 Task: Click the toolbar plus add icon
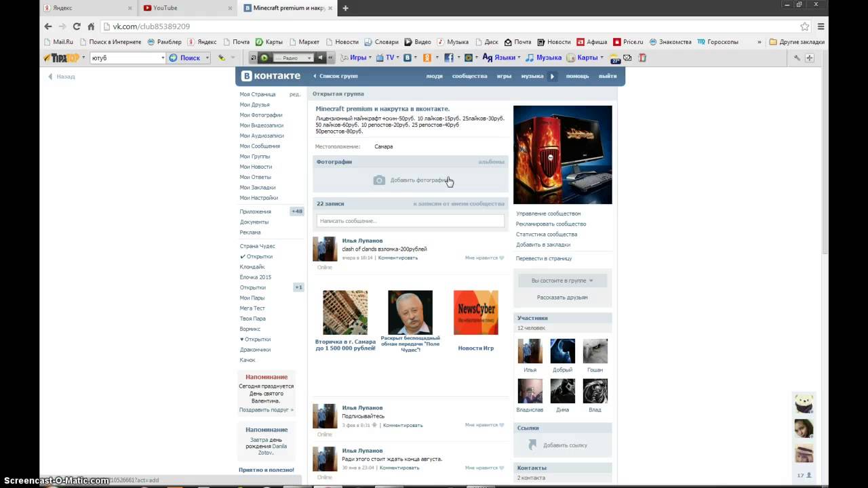[809, 58]
